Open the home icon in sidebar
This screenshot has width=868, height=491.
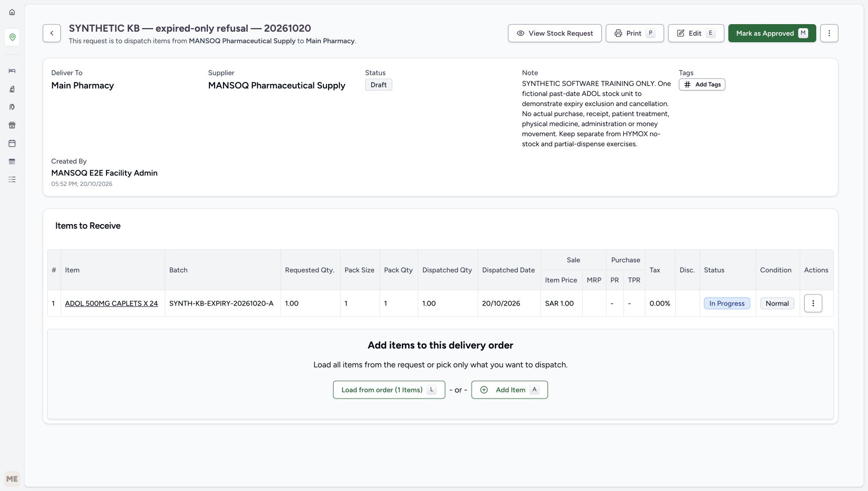pyautogui.click(x=12, y=12)
